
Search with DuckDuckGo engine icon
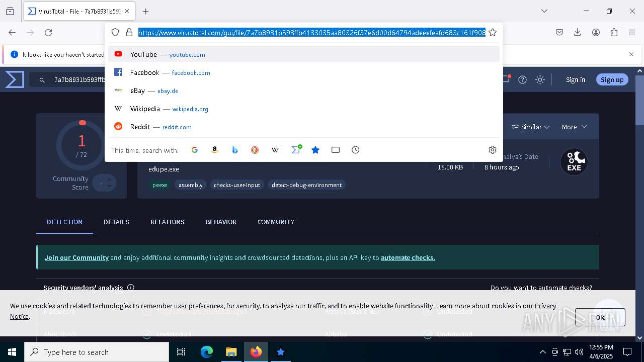click(255, 150)
